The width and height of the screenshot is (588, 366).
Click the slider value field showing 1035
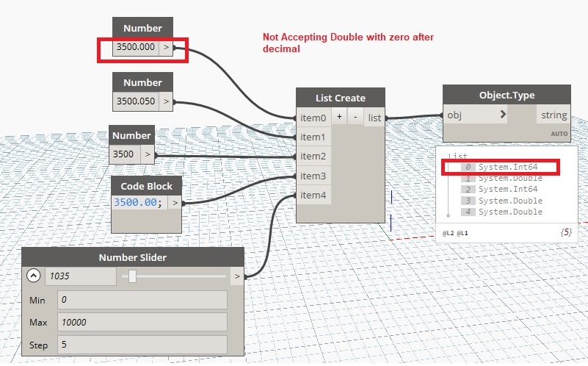point(81,276)
